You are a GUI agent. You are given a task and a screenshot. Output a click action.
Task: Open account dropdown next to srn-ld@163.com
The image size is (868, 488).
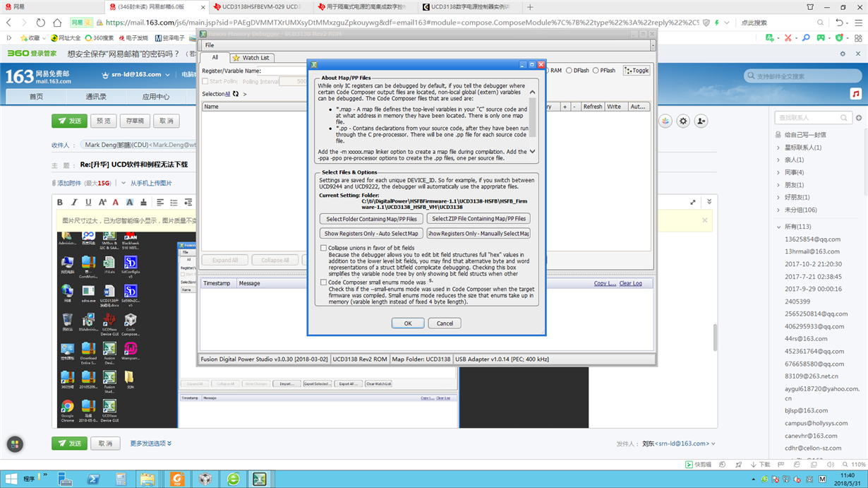[x=168, y=75]
